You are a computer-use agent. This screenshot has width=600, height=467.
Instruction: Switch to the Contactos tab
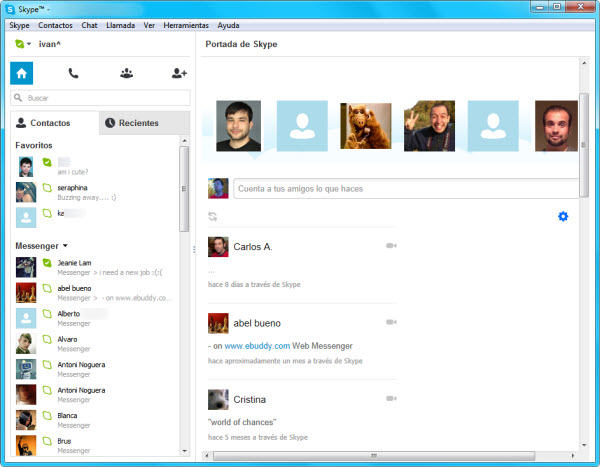pos(55,123)
